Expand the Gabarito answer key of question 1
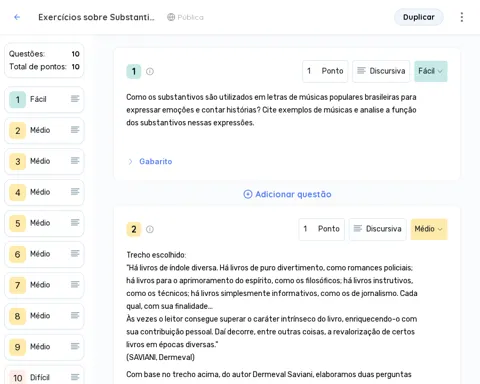480x384 pixels. pos(150,162)
